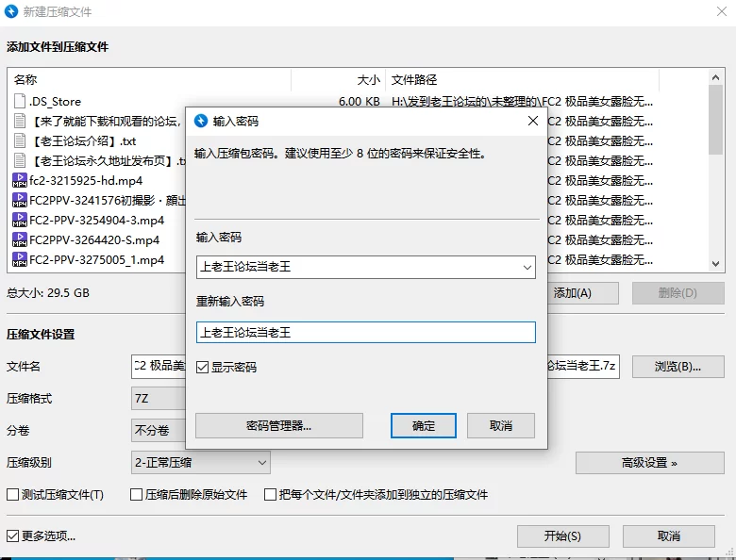
Task: Expand 高级设置 options
Action: point(649,463)
